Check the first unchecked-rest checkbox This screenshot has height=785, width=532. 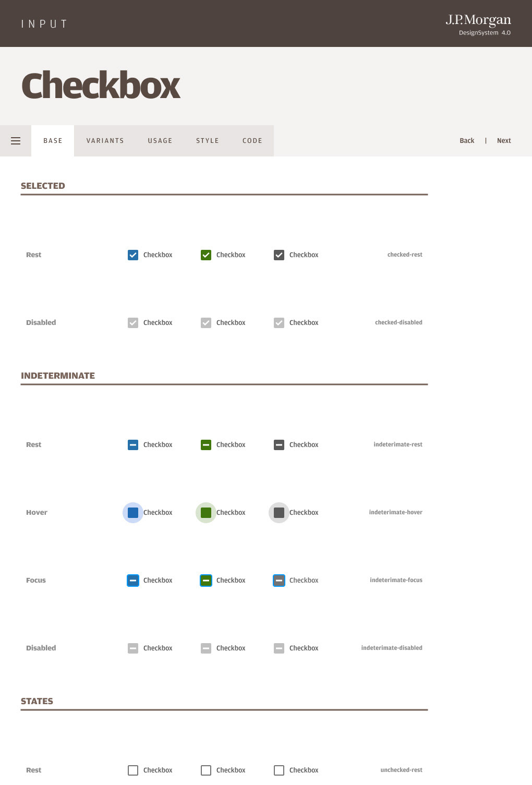[133, 770]
